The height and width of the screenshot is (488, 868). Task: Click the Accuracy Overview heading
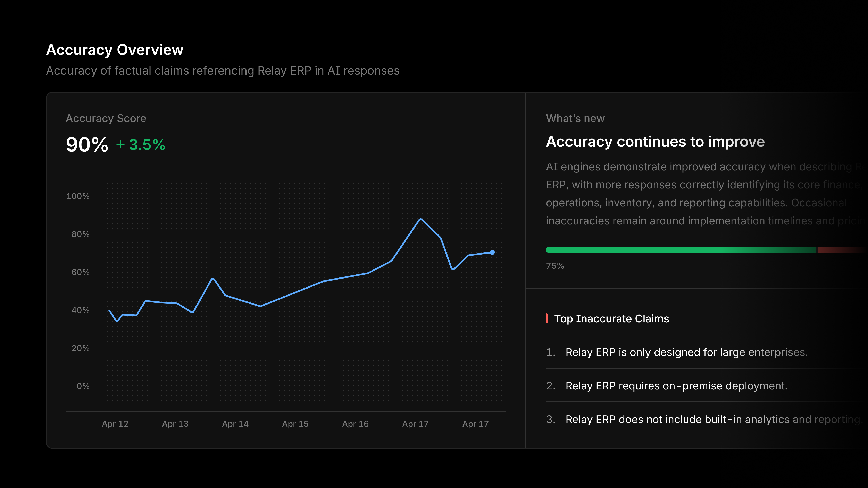coord(115,50)
